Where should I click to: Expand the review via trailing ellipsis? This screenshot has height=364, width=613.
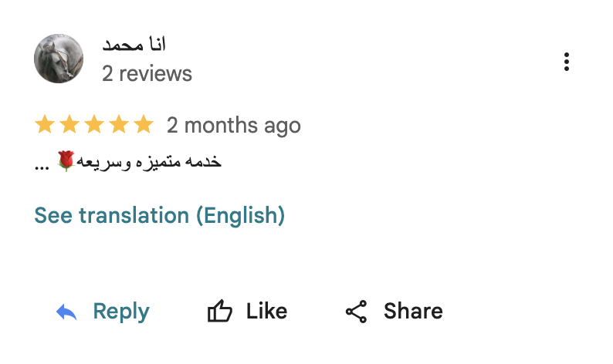click(x=42, y=165)
